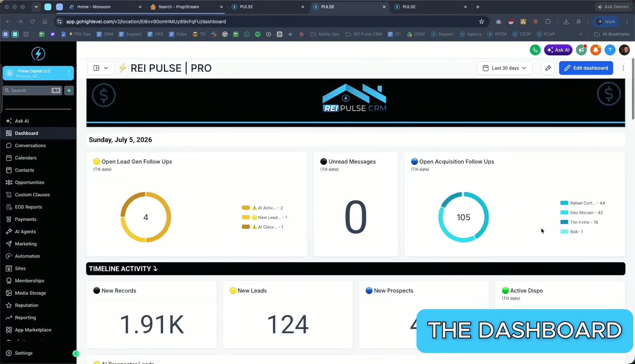This screenshot has width=635, height=364.
Task: Open the browser tab search dropdown arrow
Action: (x=36, y=7)
